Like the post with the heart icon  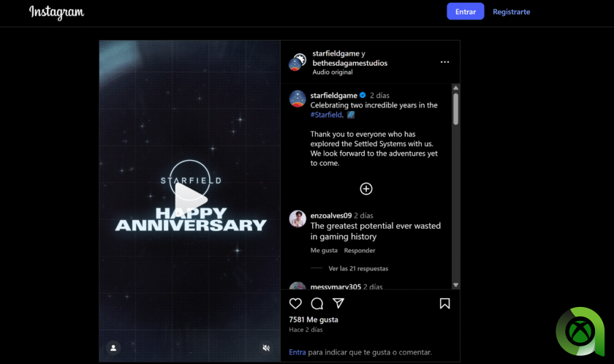pyautogui.click(x=295, y=303)
